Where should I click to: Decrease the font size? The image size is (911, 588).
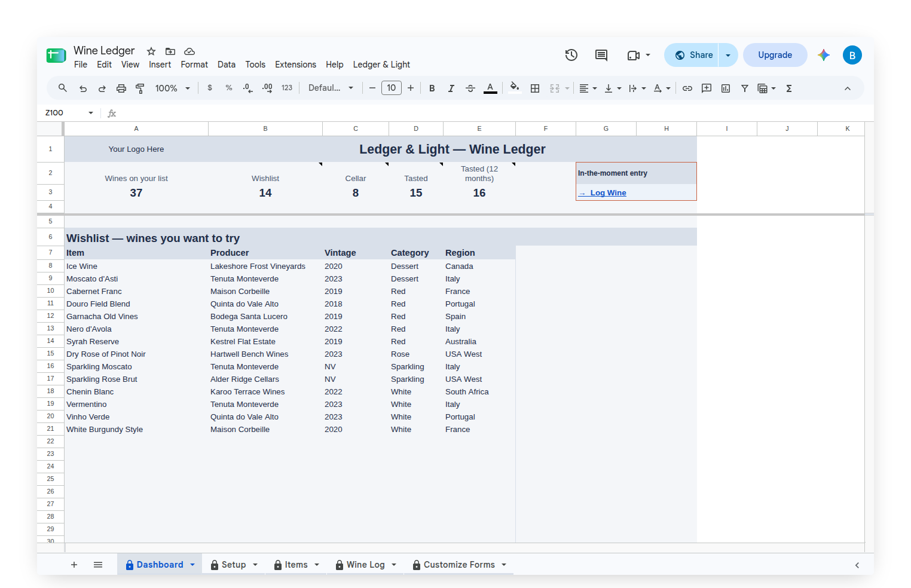[x=372, y=88]
